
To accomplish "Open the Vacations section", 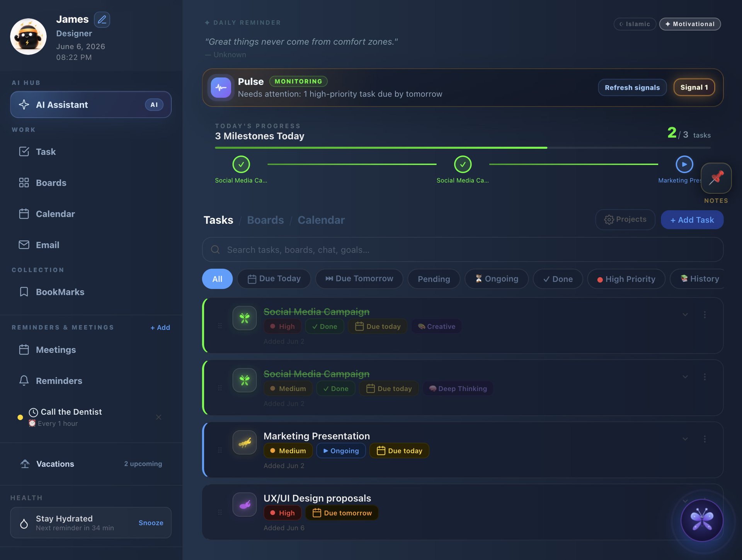I will click(91, 463).
